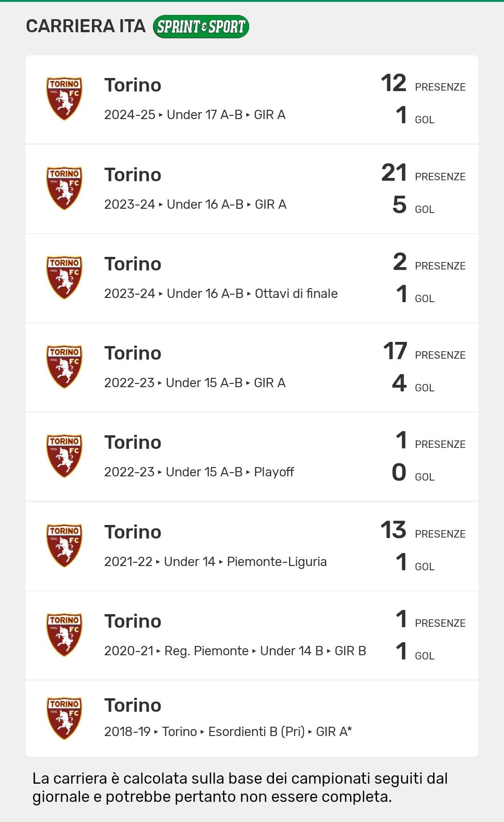The image size is (504, 822).
Task: Click Torino crest in 2024-25 Under 17 row
Action: [64, 99]
